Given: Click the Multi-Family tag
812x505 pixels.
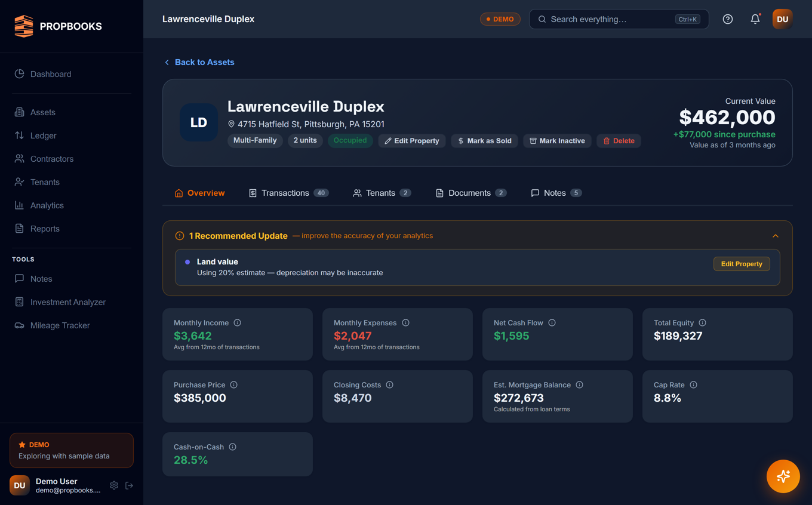Looking at the screenshot, I should point(255,140).
